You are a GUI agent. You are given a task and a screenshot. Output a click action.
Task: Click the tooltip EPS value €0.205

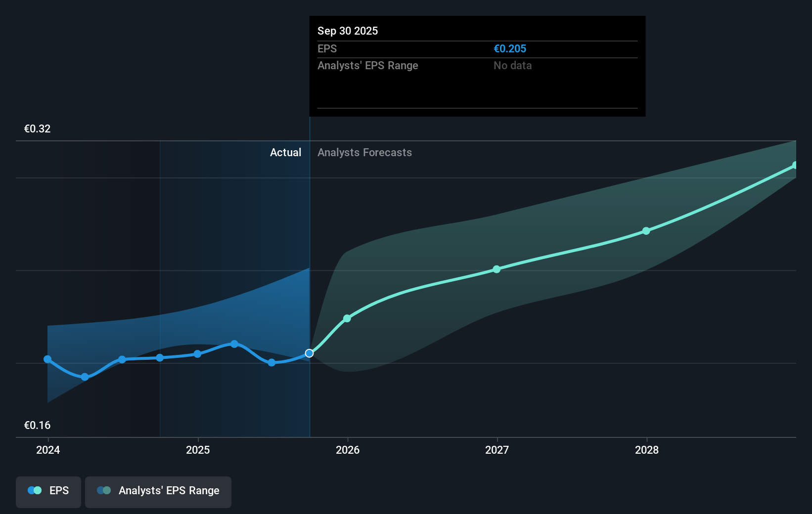coord(510,49)
